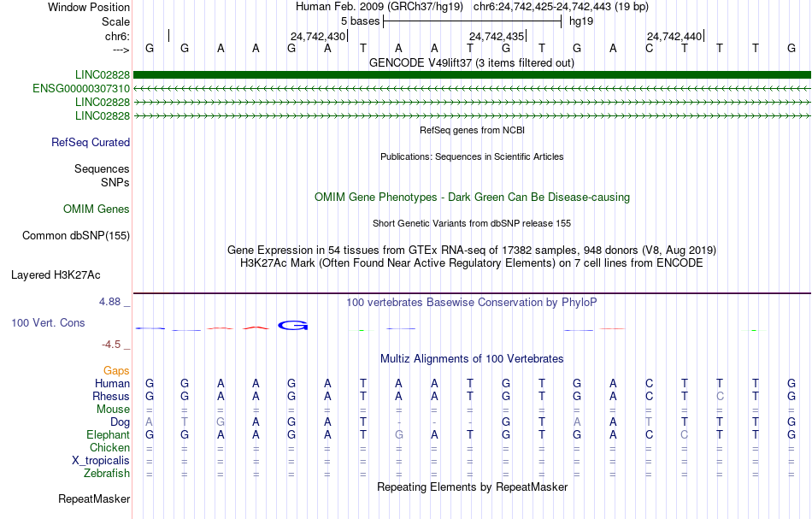812x519 pixels.
Task: Click Publications: Sequences in Scientific Articles title
Action: [472, 156]
